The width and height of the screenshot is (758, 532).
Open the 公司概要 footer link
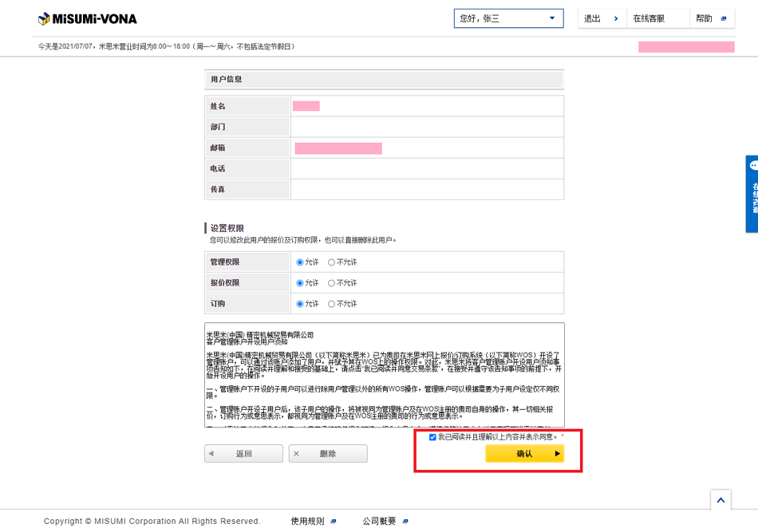tap(379, 522)
